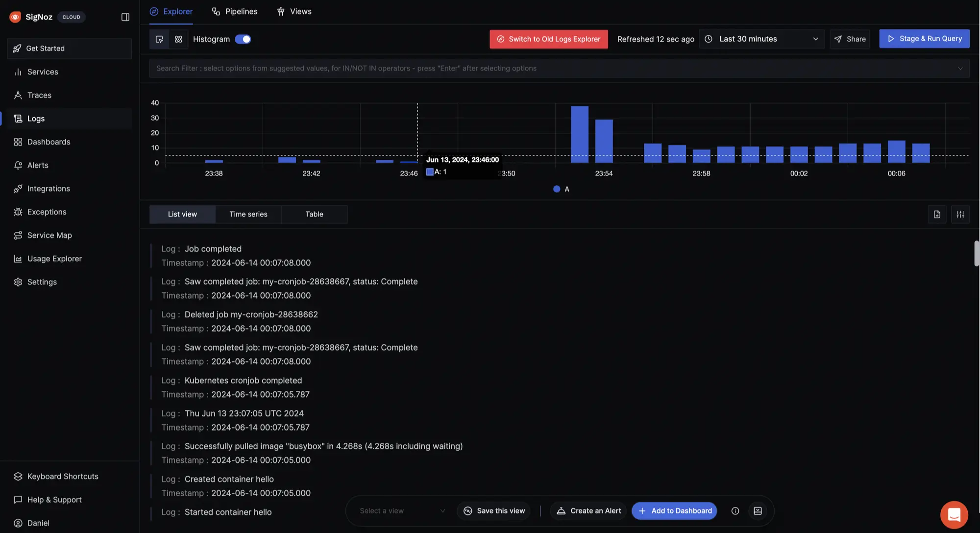Click the Exceptions bug icon
Screen dimensions: 980x533
[x=18, y=212]
